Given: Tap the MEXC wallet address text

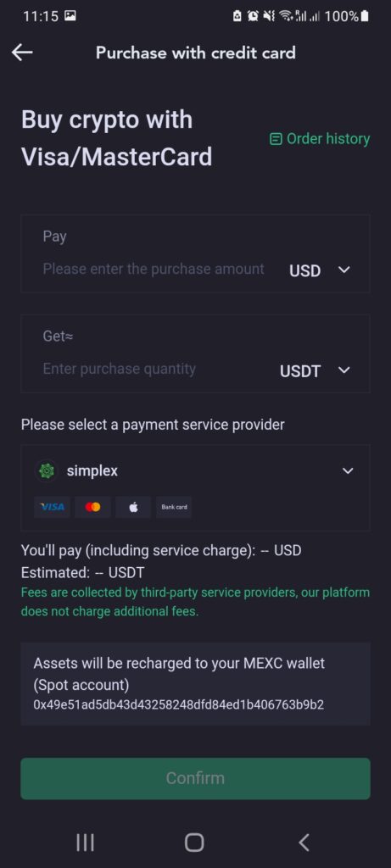Looking at the screenshot, I should [178, 705].
